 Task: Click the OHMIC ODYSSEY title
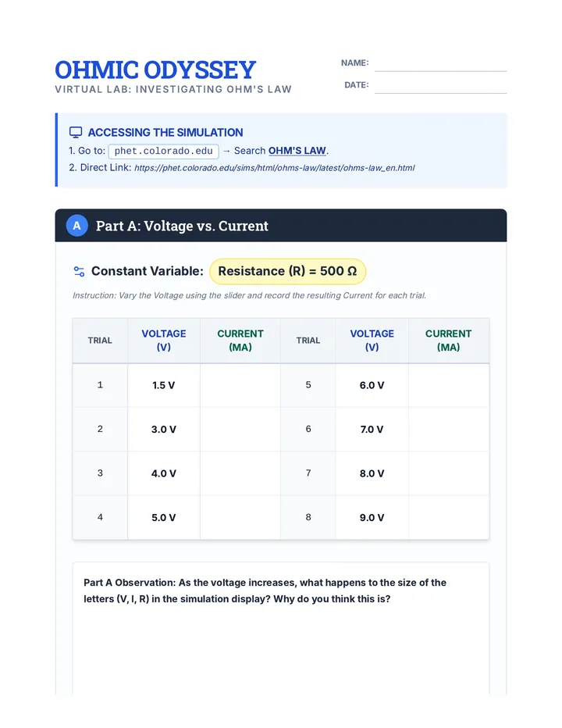155,70
